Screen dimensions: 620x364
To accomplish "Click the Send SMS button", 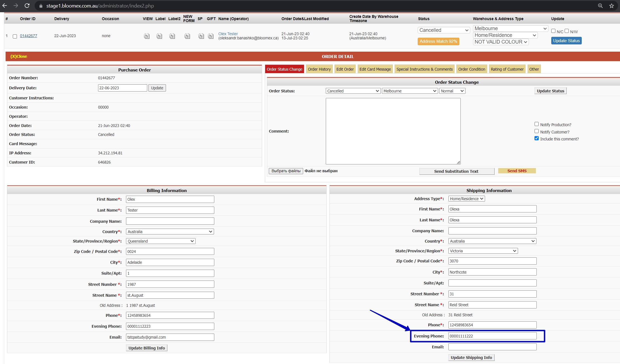I will (517, 171).
